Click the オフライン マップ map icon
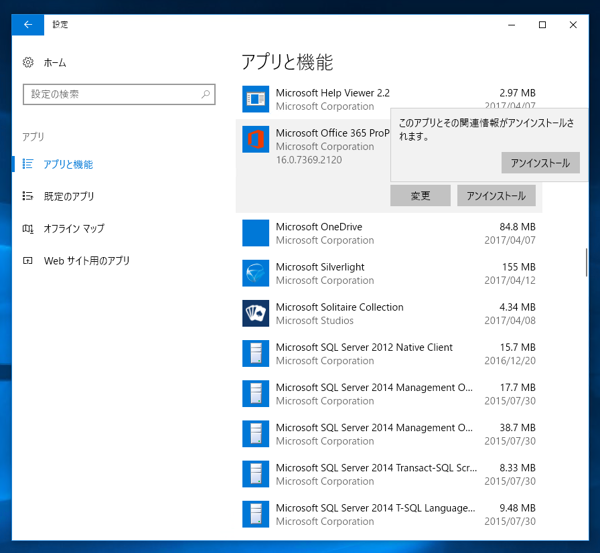 click(28, 228)
